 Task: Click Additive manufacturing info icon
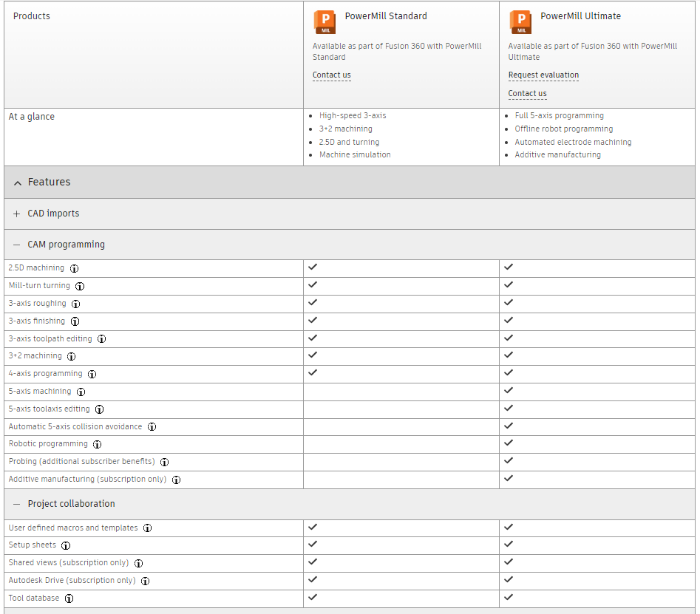177,480
